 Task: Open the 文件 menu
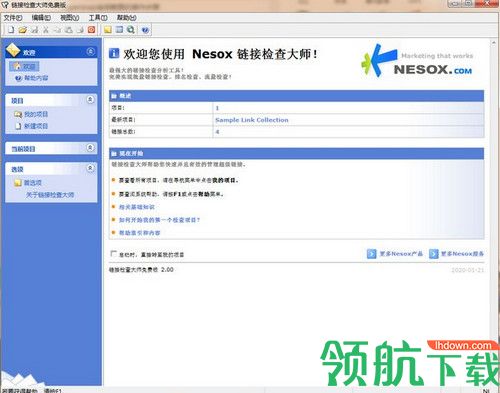13,18
